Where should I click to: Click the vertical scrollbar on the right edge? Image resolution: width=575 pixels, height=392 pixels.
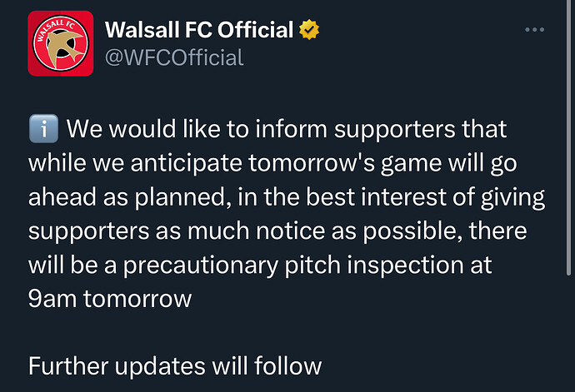pyautogui.click(x=569, y=137)
